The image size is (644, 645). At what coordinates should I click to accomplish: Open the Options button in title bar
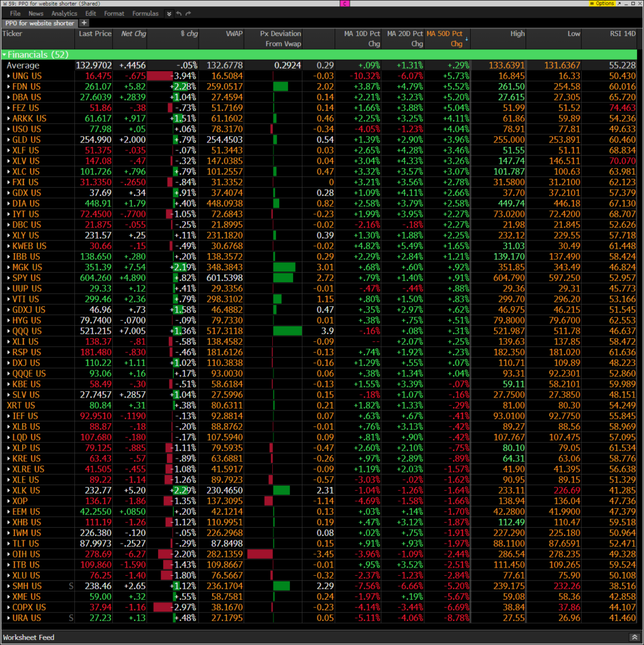(602, 3)
